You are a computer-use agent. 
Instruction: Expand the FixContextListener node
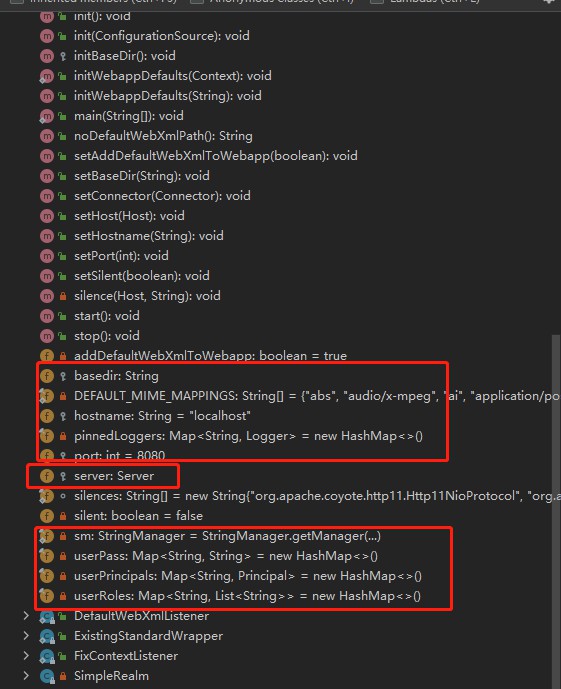click(x=26, y=656)
